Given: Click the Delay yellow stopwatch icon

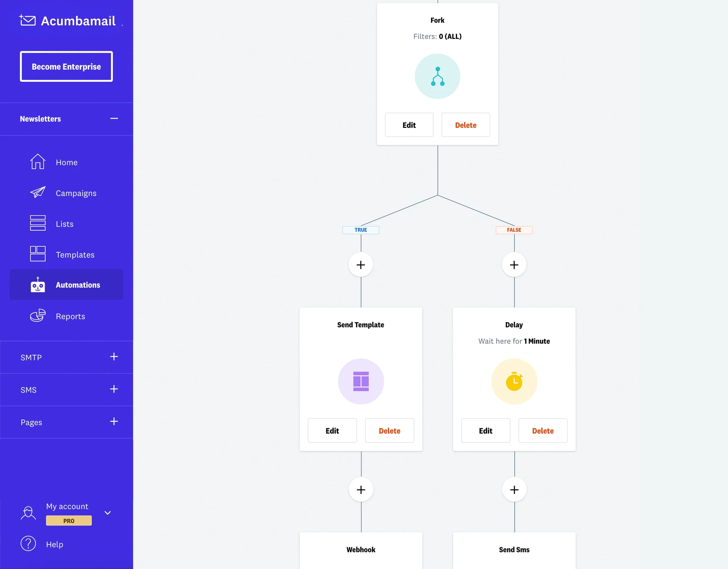Looking at the screenshot, I should pyautogui.click(x=514, y=381).
